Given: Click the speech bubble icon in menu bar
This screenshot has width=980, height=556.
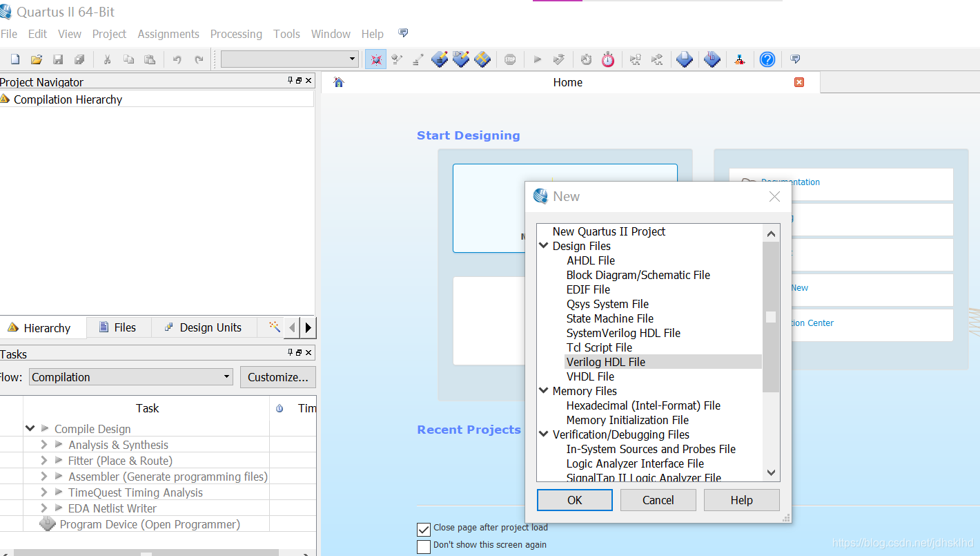Looking at the screenshot, I should pos(404,33).
